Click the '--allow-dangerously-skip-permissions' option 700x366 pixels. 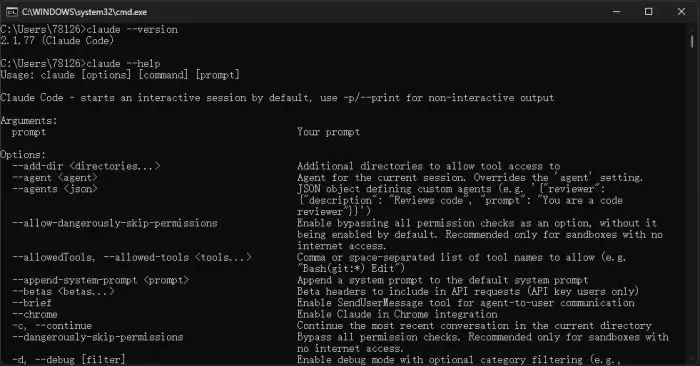(114, 223)
